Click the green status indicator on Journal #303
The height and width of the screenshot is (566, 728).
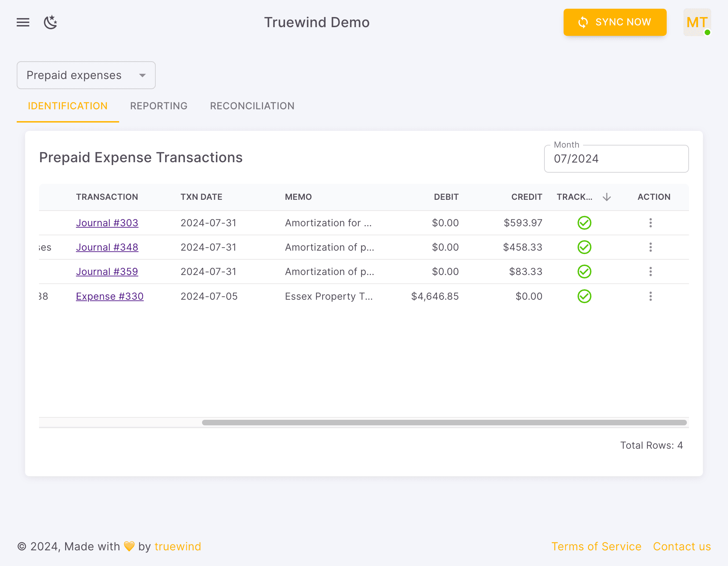click(x=584, y=223)
